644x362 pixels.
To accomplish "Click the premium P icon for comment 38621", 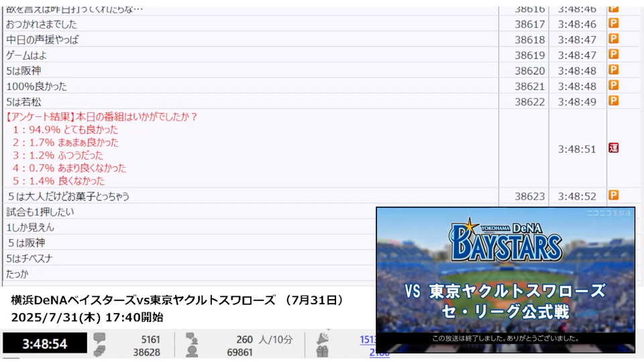I will coord(613,85).
